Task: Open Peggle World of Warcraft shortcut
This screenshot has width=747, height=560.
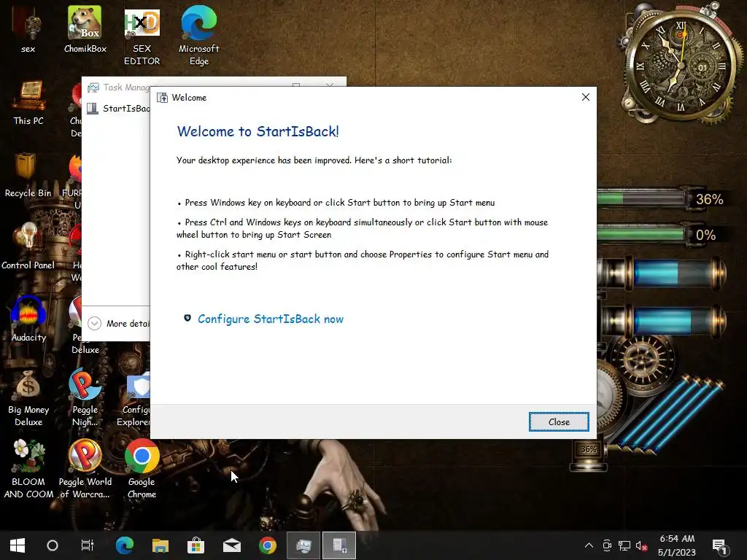Action: click(x=85, y=470)
